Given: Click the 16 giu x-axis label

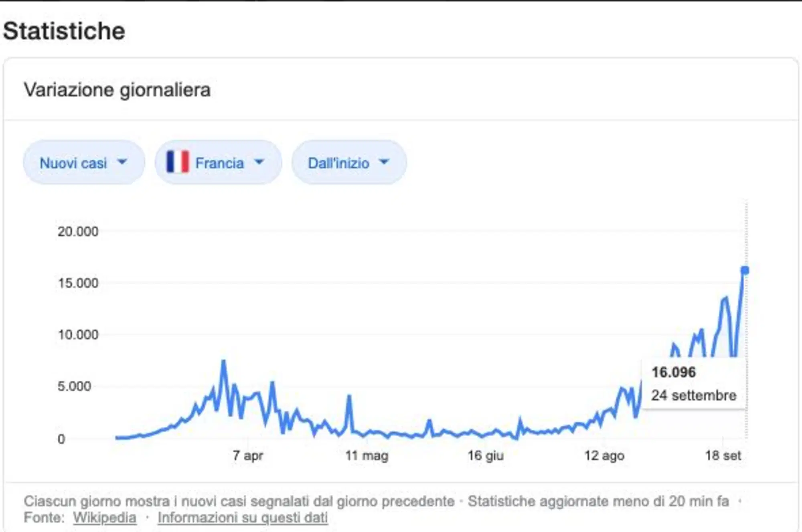Looking at the screenshot, I should point(486,455).
